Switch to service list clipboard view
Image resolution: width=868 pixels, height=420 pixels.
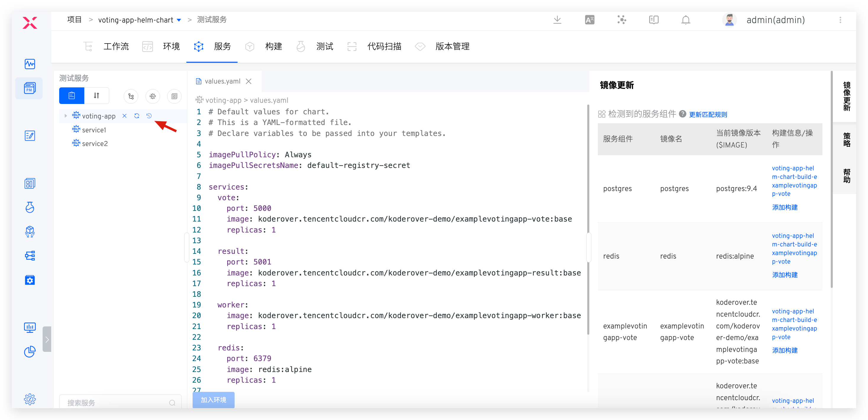point(71,96)
